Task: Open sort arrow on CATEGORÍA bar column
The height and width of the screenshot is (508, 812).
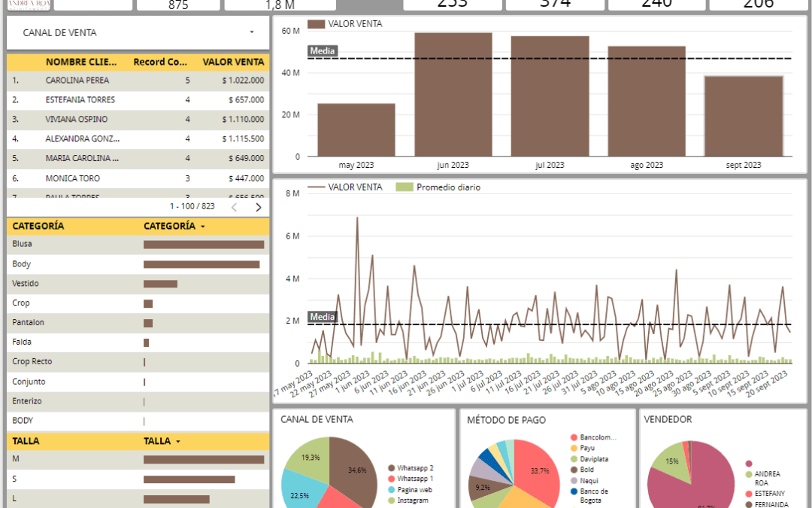Action: 202,227
